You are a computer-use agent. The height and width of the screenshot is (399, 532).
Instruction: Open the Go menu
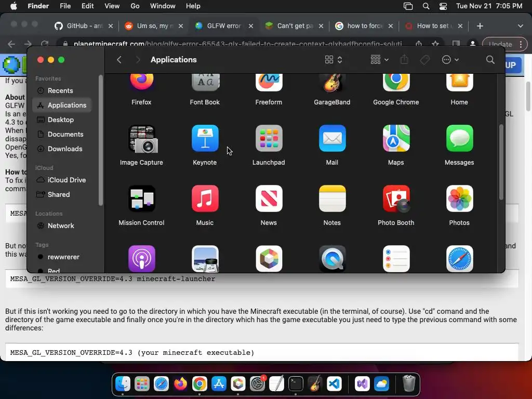[x=135, y=6]
